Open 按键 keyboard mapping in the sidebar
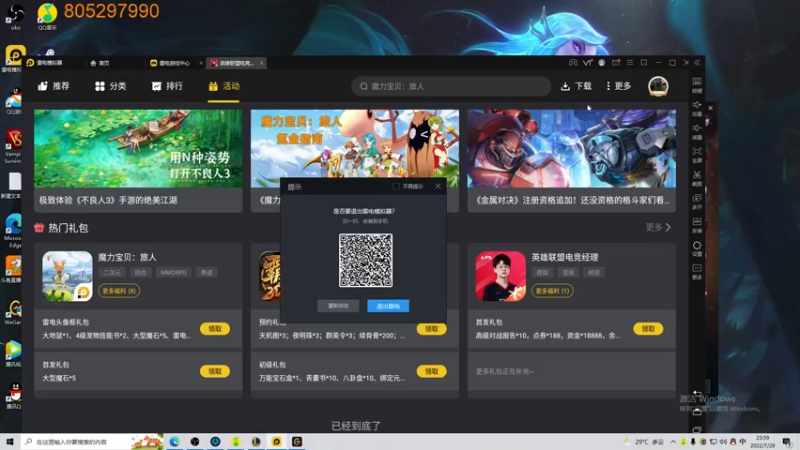 697,85
